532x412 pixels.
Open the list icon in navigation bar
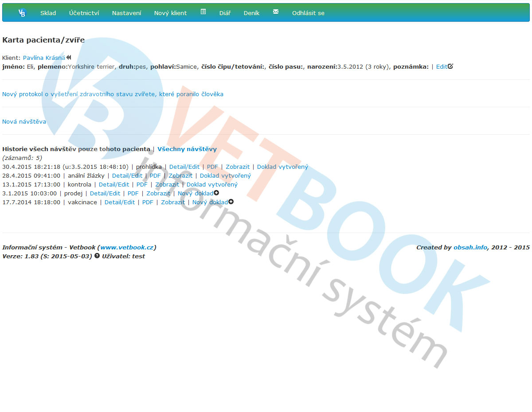[203, 12]
